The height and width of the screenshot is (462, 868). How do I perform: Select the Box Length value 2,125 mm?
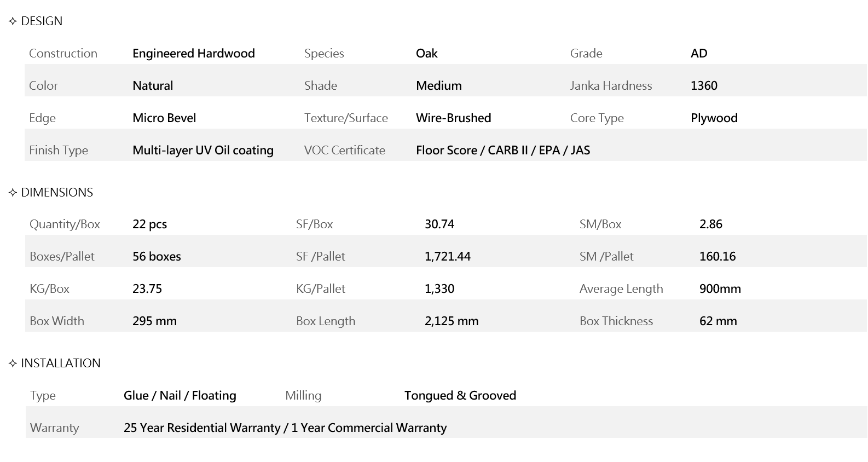coord(452,321)
